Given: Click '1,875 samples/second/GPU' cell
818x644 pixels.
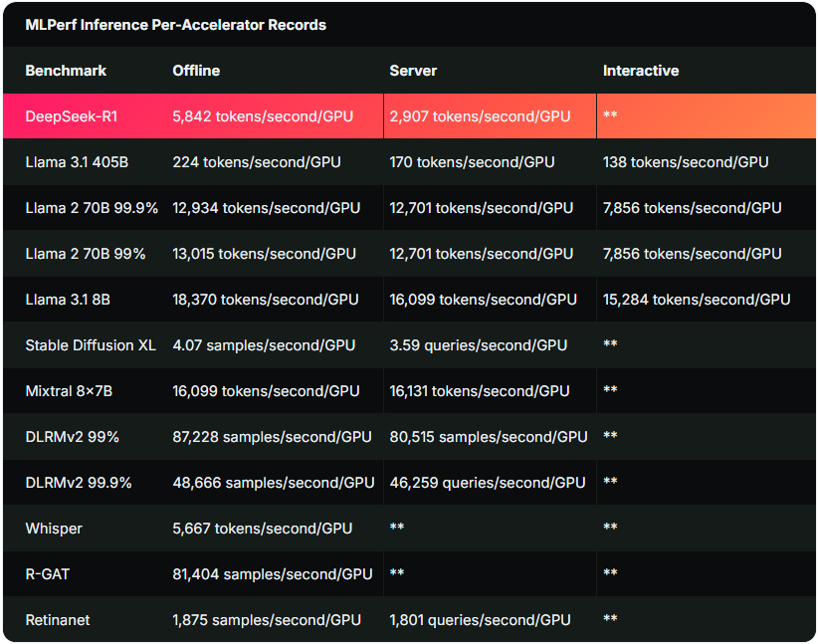Looking at the screenshot, I should click(x=267, y=620).
